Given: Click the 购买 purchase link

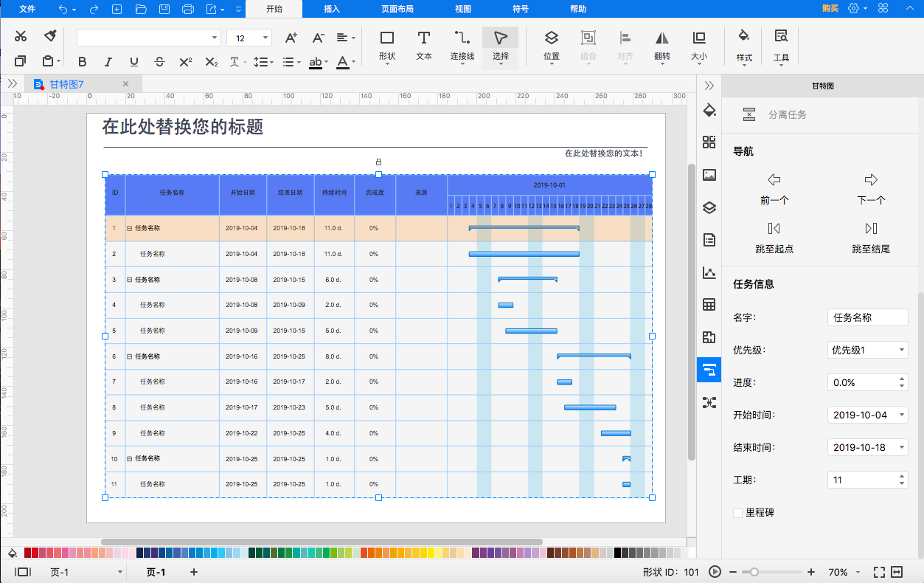Looking at the screenshot, I should (830, 9).
